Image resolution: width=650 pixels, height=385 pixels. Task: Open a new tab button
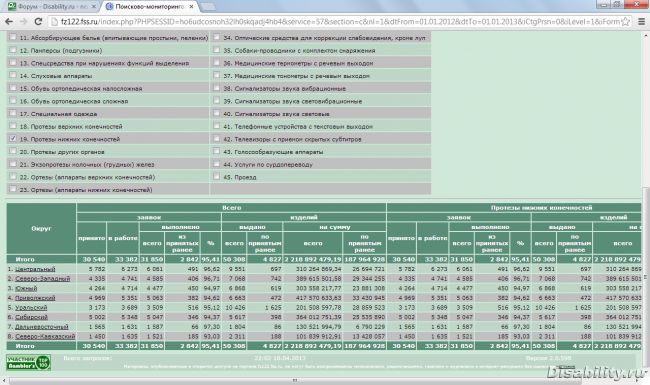tap(207, 7)
